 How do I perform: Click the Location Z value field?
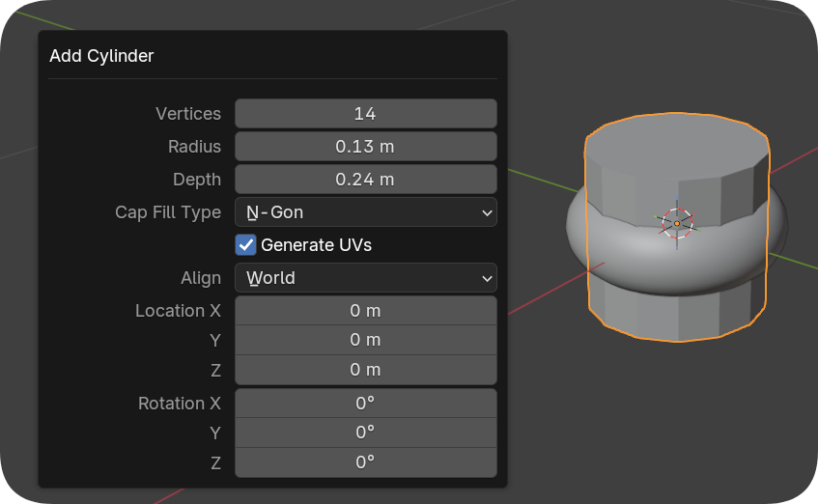pos(365,370)
